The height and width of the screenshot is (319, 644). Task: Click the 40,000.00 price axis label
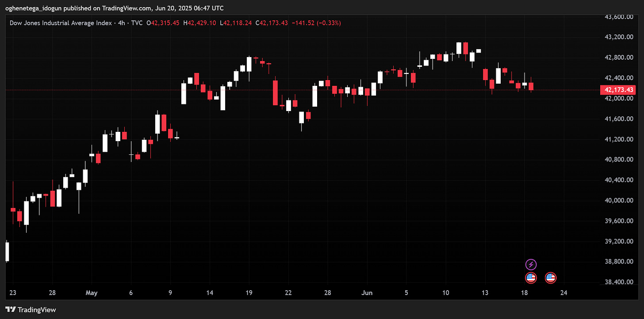[619, 200]
